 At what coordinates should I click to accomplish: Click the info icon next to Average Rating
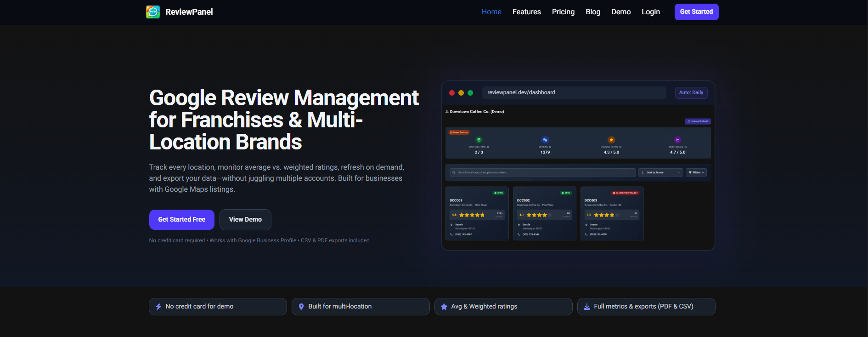620,147
